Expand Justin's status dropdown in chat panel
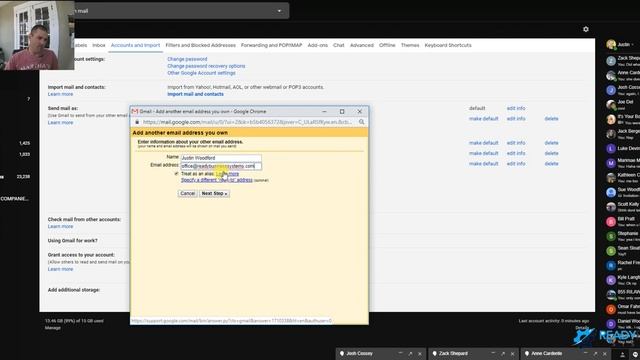 [633, 44]
